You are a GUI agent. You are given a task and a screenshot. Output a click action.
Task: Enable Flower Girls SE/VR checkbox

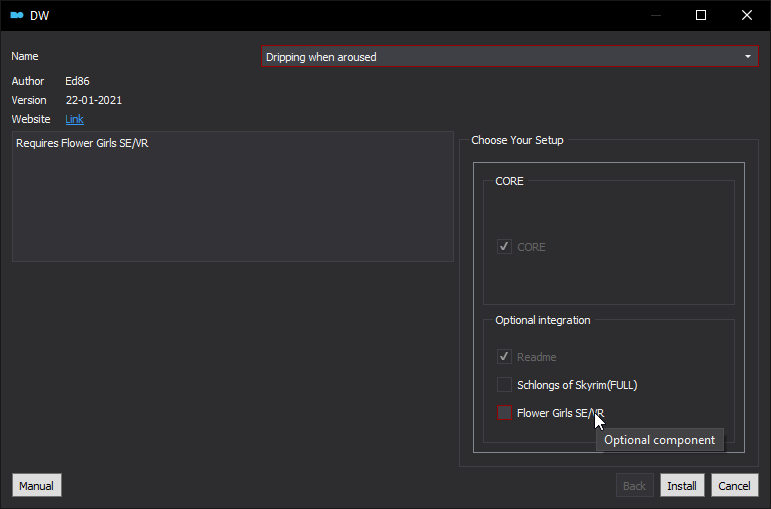pos(504,413)
